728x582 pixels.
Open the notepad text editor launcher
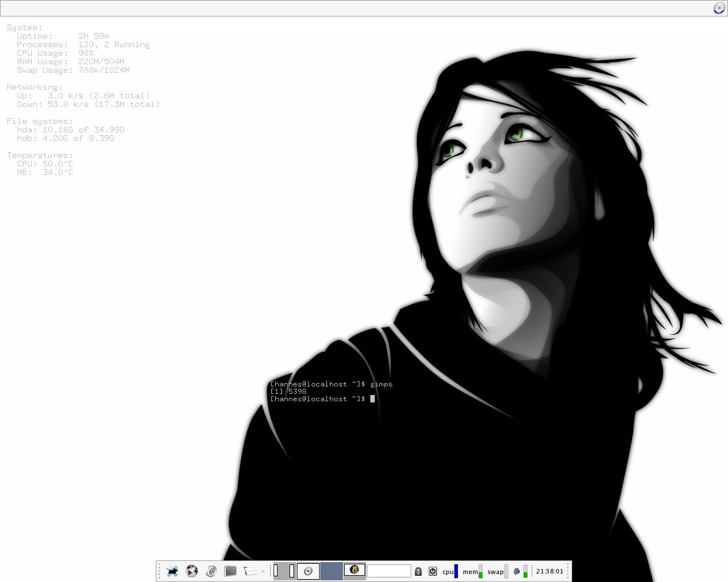249,571
